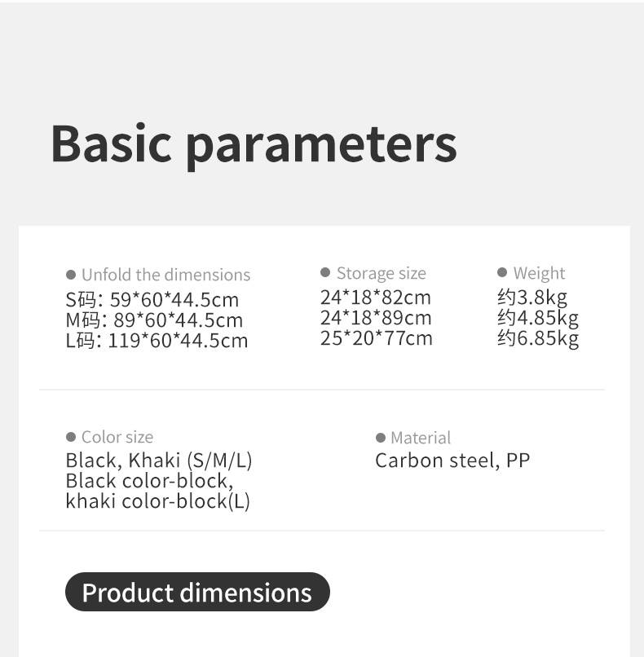Select the 约6.85kg weight value
Viewport: 644px width, 657px height.
pyautogui.click(x=538, y=337)
